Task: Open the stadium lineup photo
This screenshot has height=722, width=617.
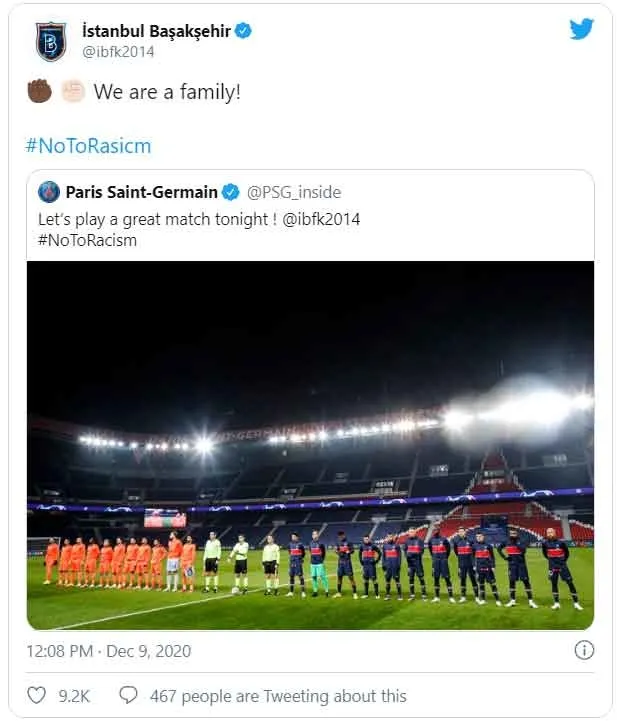Action: tap(310, 445)
